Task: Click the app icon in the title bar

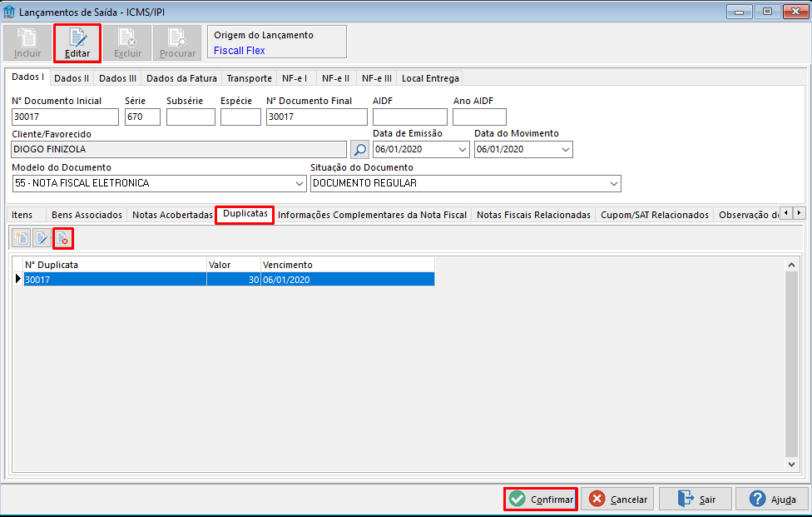Action: 9,12
